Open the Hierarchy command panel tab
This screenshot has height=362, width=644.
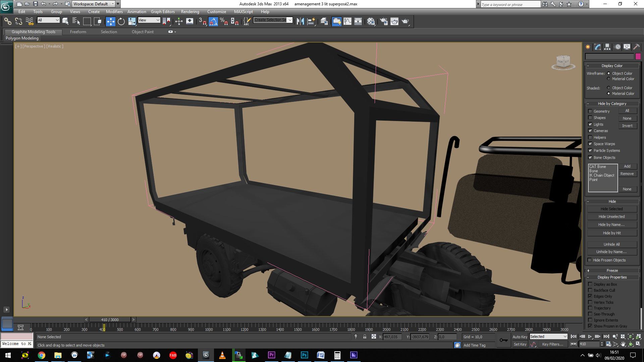pyautogui.click(x=607, y=47)
